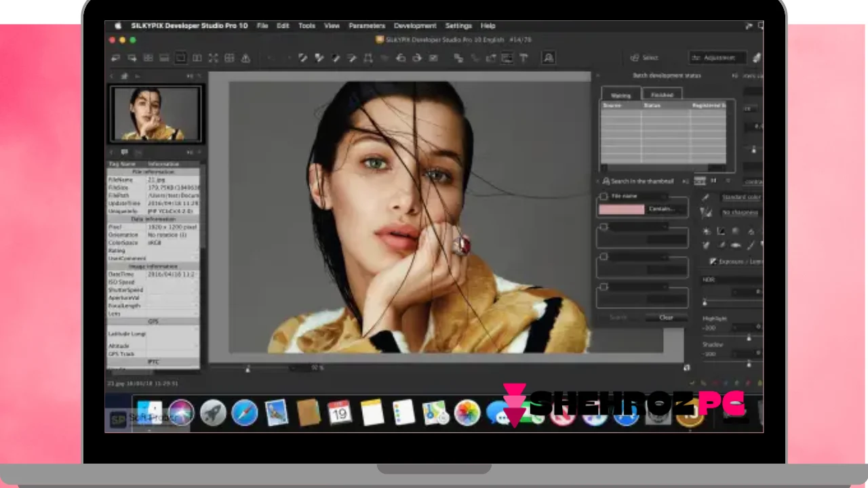Select the Source column header
Screen dimensions: 868x488
(x=620, y=106)
